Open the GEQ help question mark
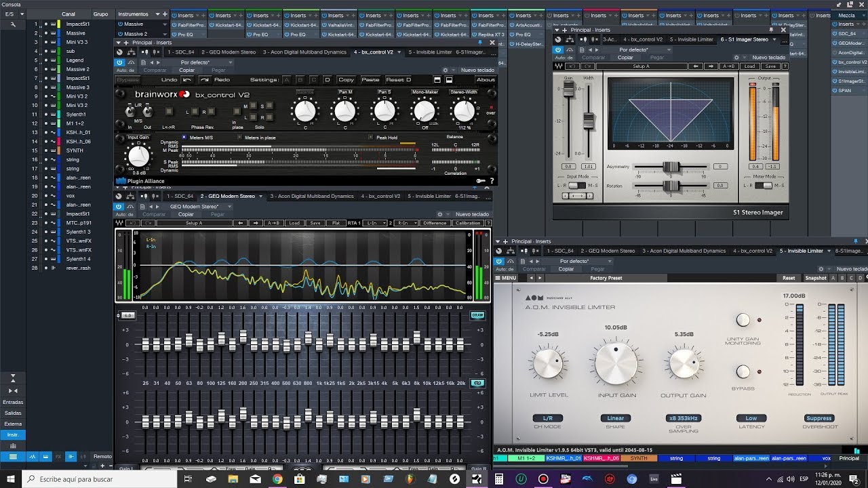868x488 pixels. pyautogui.click(x=488, y=223)
